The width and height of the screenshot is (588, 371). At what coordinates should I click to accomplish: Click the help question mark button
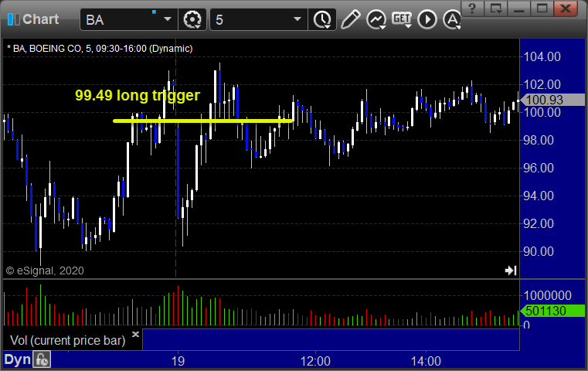pos(473,9)
